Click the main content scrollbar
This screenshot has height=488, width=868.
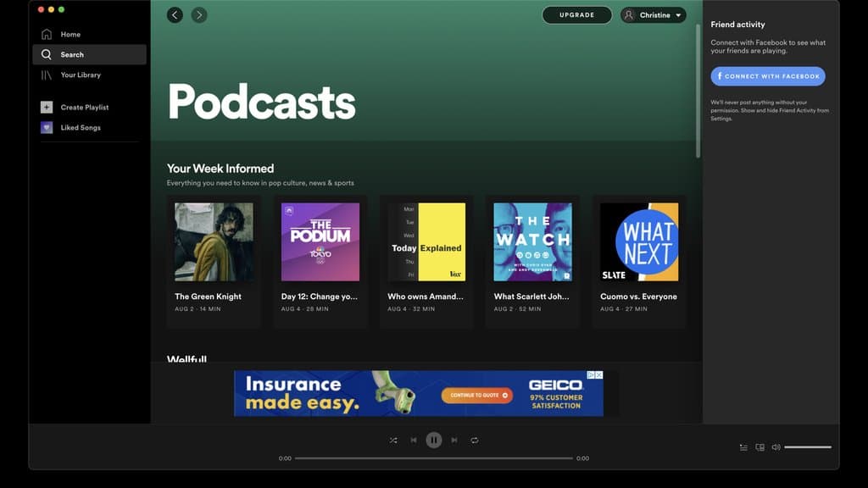[698, 91]
